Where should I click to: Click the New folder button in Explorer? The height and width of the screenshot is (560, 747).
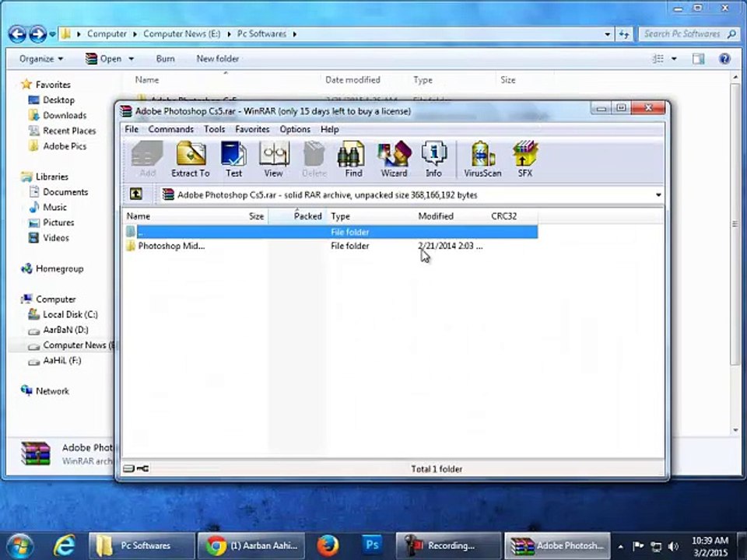point(218,58)
